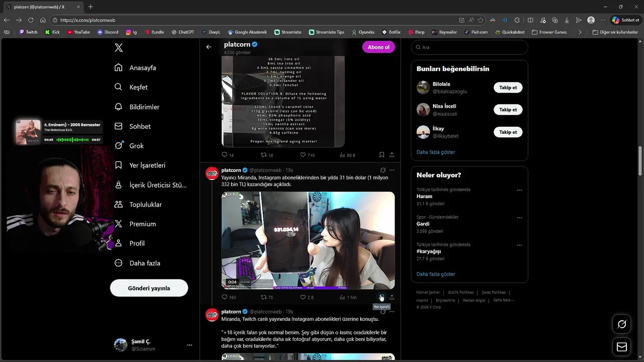Viewport: 644px width, 362px height.
Task: Bookmark the Miranda 31 bin dolar post
Action: click(x=381, y=297)
